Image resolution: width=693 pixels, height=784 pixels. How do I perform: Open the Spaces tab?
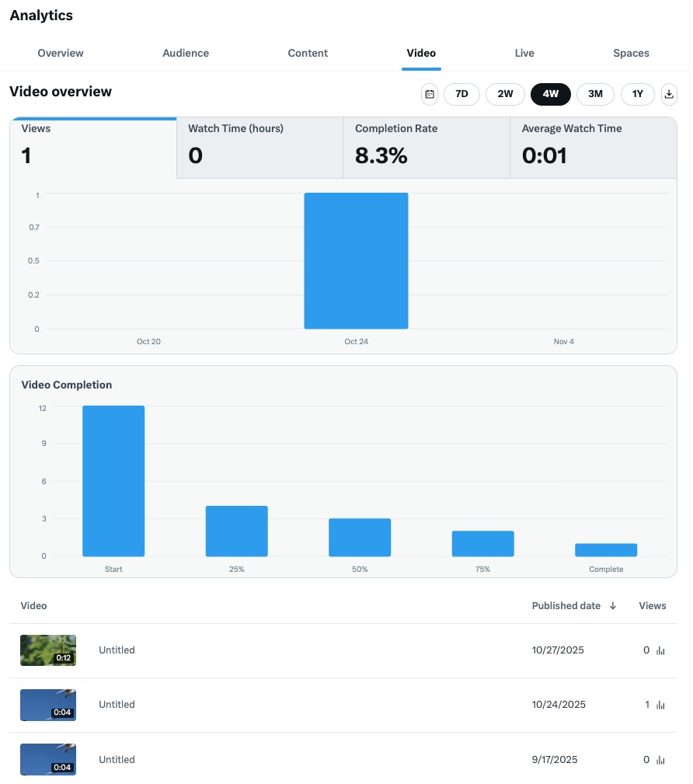[631, 53]
